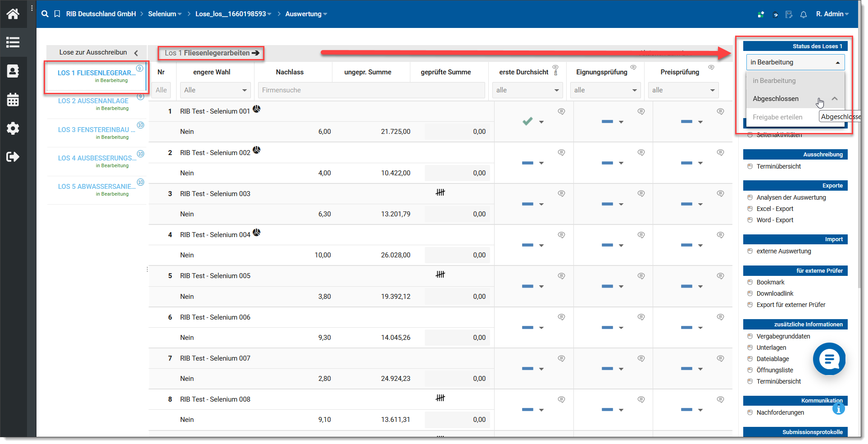
Task: Open Preisprüfung status dropdown for Selenium 003
Action: [700, 204]
